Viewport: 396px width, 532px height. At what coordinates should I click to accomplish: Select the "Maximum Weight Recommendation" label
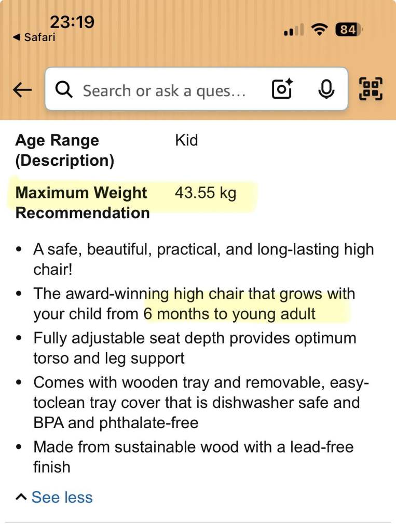point(82,203)
